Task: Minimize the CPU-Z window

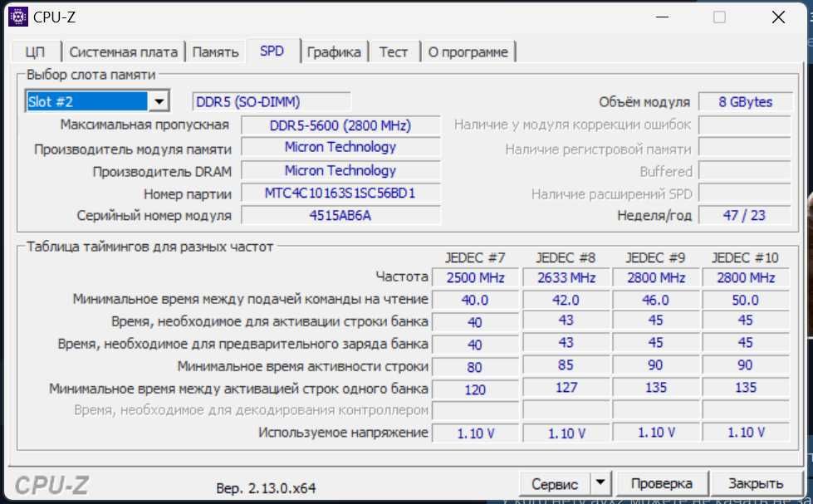Action: (662, 17)
